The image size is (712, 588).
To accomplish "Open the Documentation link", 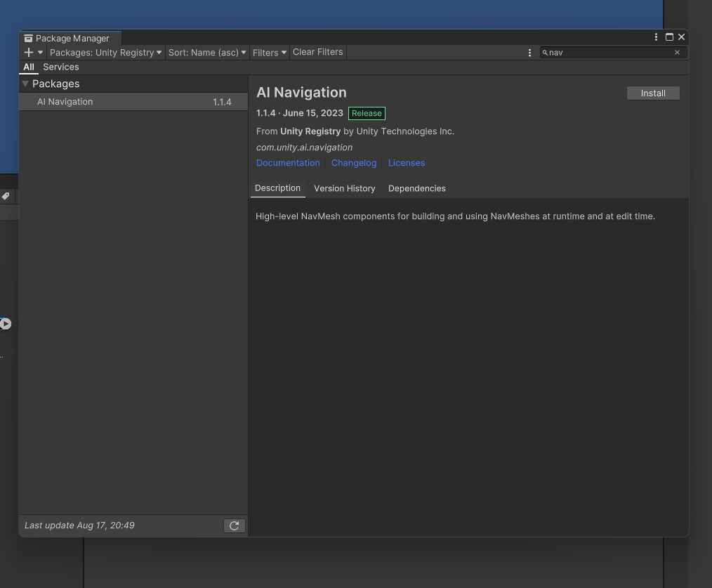I will click(x=288, y=163).
